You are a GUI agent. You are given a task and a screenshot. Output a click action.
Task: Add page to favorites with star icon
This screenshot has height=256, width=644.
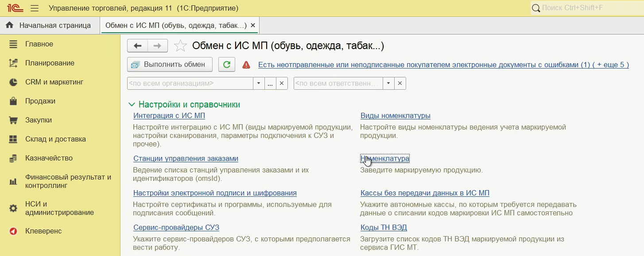180,46
